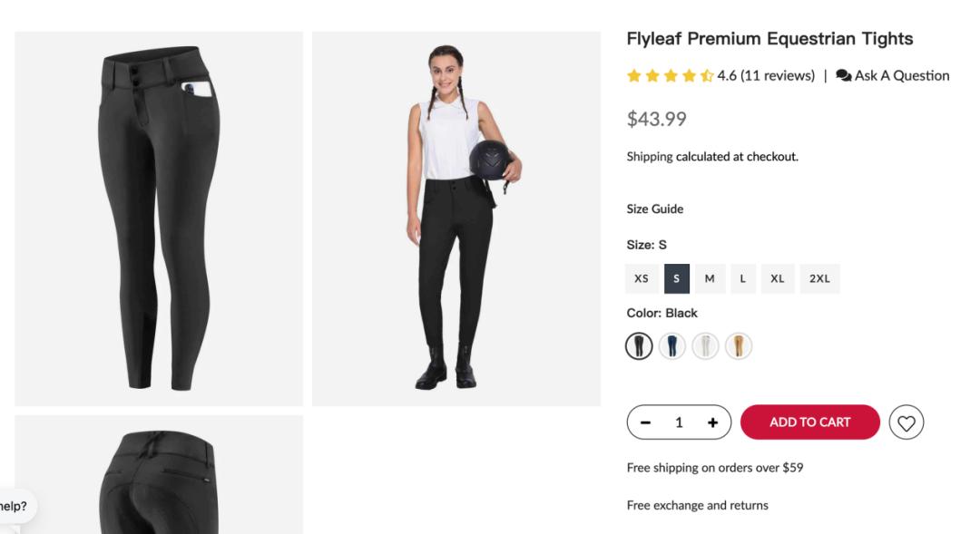Open the front view tights product image
The height and width of the screenshot is (534, 980).
(x=159, y=218)
